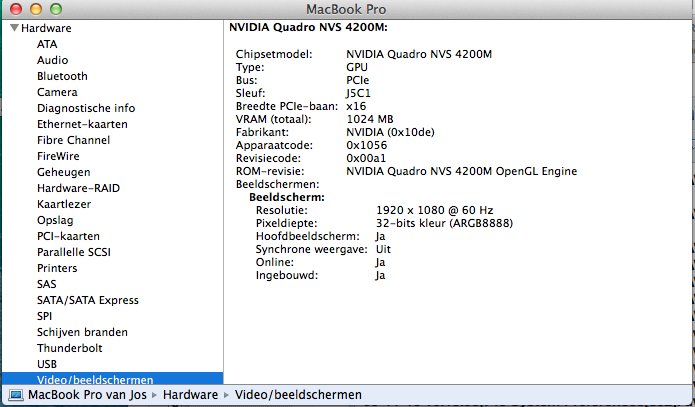Select the FireWire entry

click(58, 156)
